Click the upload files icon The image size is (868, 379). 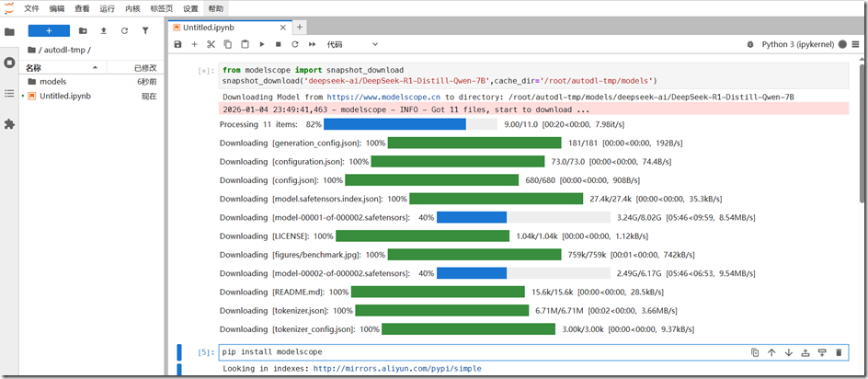pos(104,31)
